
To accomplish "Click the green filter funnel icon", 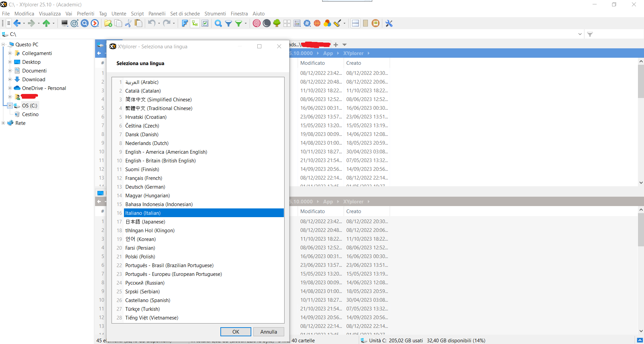I will tap(239, 23).
